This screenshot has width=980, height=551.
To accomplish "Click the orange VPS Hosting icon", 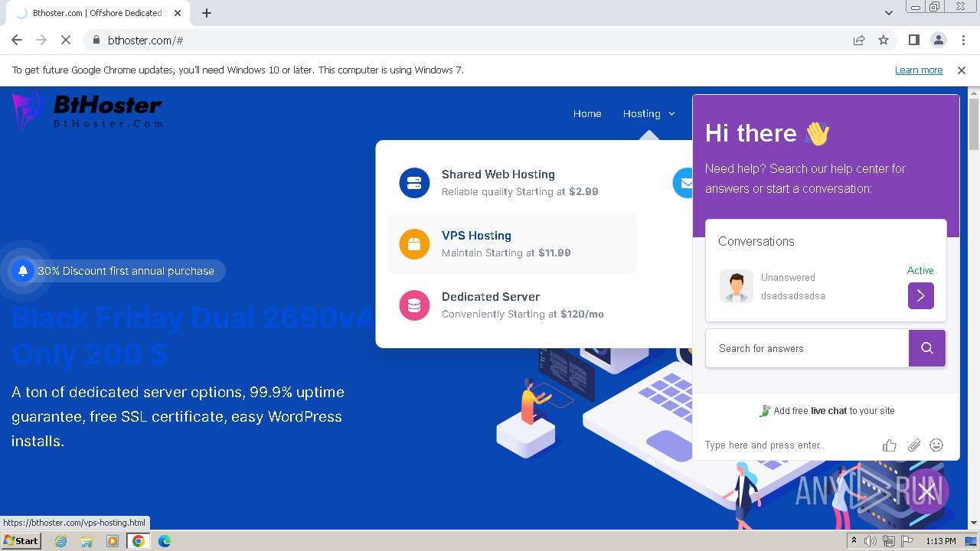I will click(414, 244).
